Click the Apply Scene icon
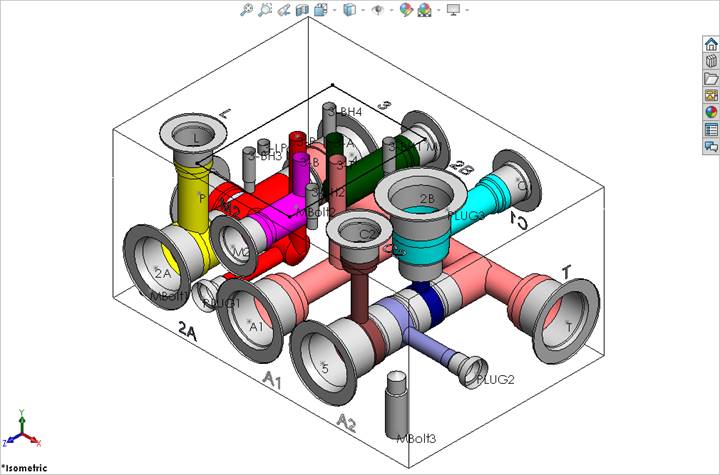The height and width of the screenshot is (475, 720). point(424,10)
